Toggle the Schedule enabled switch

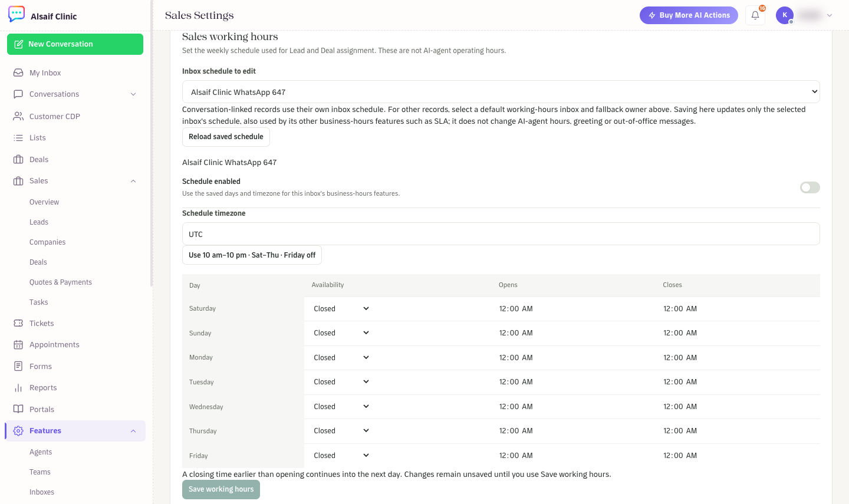click(x=809, y=187)
